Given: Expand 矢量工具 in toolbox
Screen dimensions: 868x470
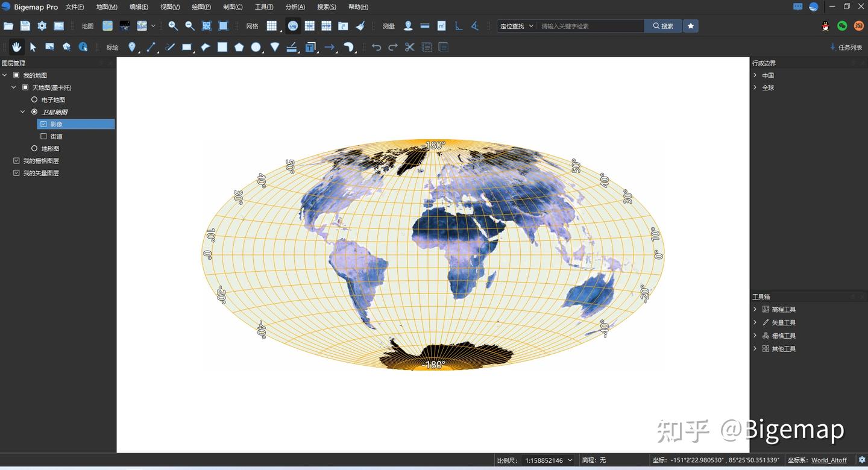Looking at the screenshot, I should tap(755, 322).
